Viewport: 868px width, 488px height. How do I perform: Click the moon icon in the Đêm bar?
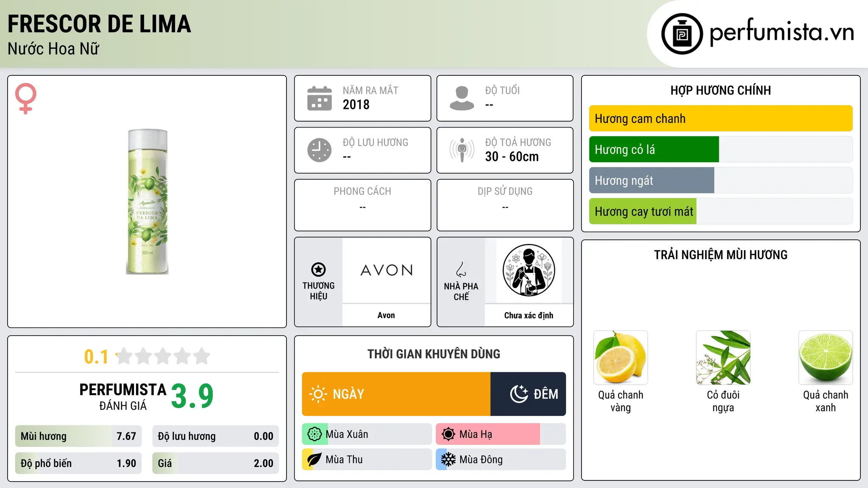(x=519, y=394)
